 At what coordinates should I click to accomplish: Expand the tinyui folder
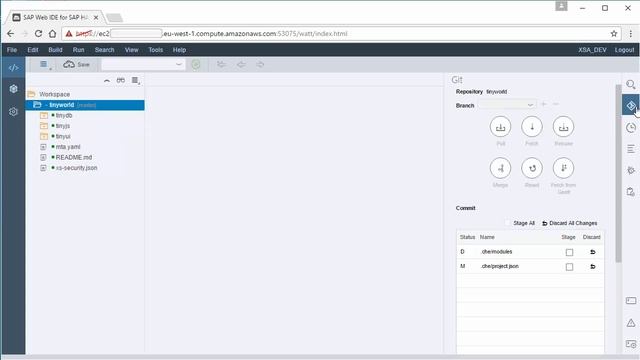(x=44, y=136)
